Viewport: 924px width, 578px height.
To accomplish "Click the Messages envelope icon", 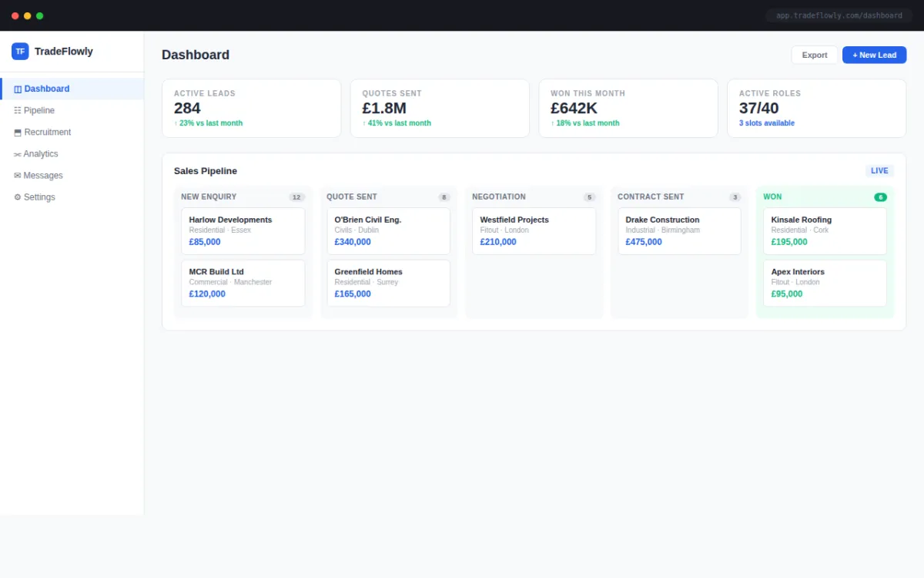I will click(18, 176).
